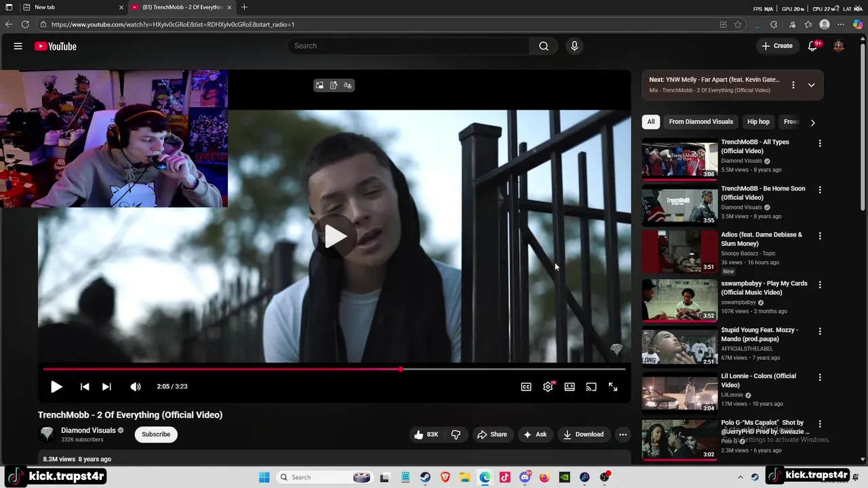The image size is (868, 488).
Task: Skip to previous video in mix
Action: tap(85, 386)
